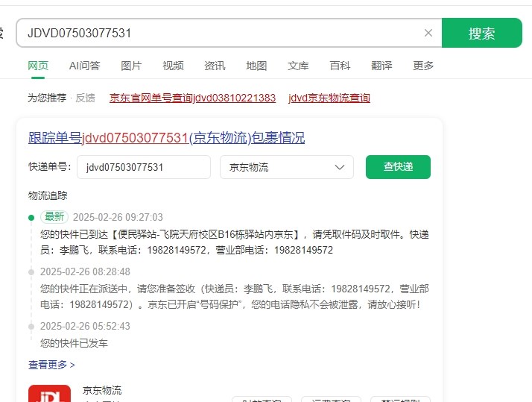Click the 京东物流 name beside the logo
The width and height of the screenshot is (532, 402).
tap(102, 390)
